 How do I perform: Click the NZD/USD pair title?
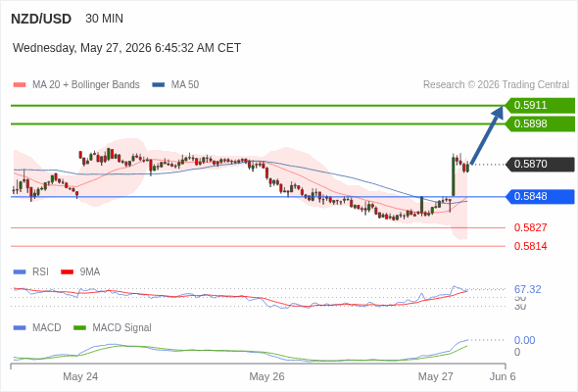[x=41, y=19]
